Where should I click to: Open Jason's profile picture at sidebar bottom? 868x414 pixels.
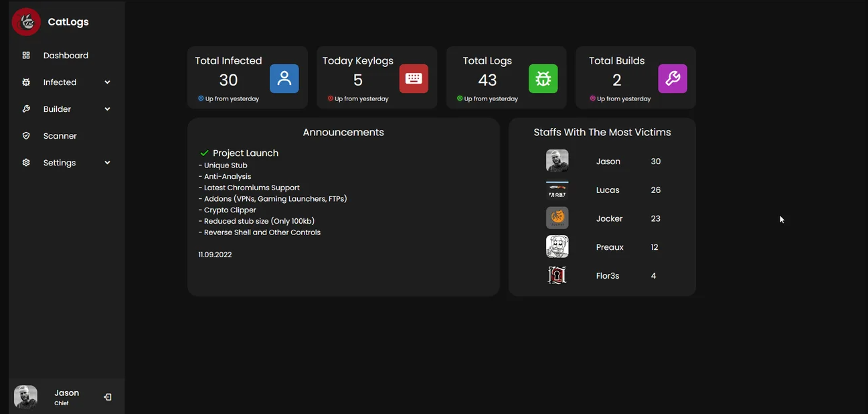pos(26,397)
